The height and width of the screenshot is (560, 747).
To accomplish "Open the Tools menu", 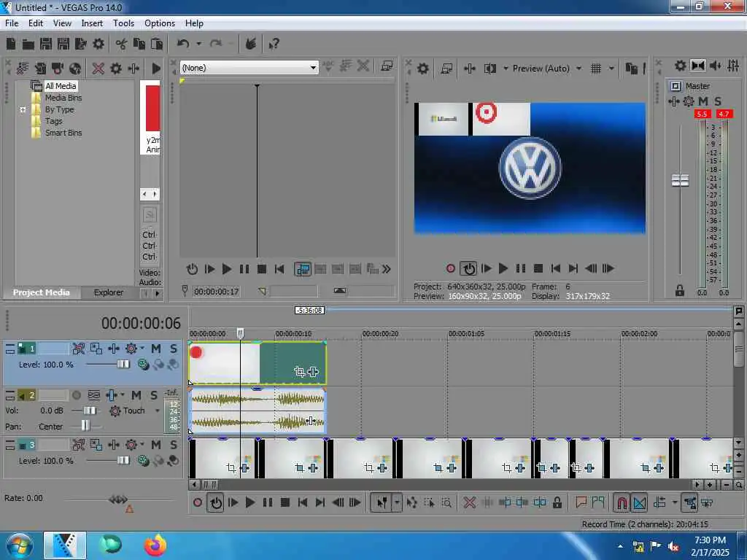I will (x=123, y=23).
